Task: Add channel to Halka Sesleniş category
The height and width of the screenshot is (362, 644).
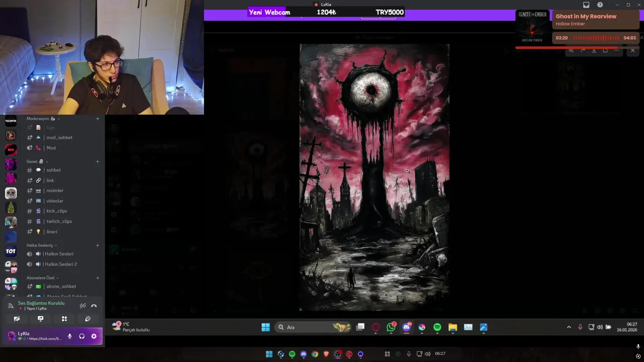Action: click(98, 245)
